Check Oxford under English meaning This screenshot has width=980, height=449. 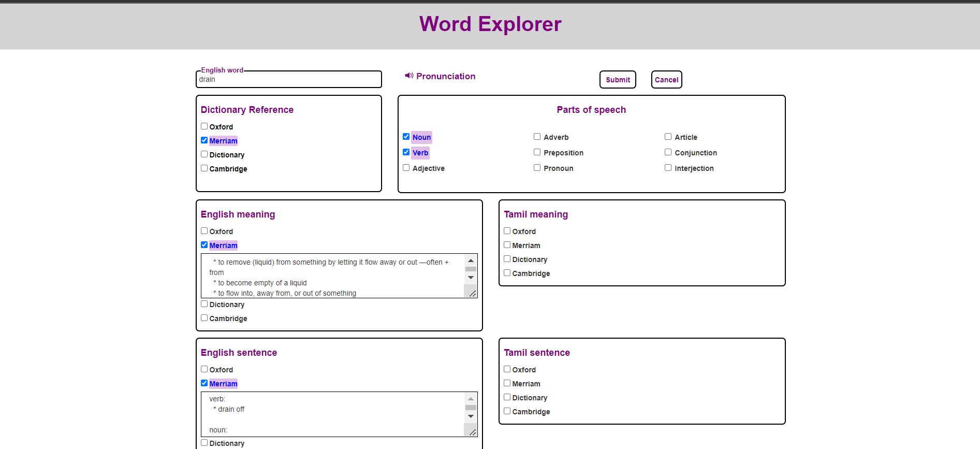coord(204,231)
